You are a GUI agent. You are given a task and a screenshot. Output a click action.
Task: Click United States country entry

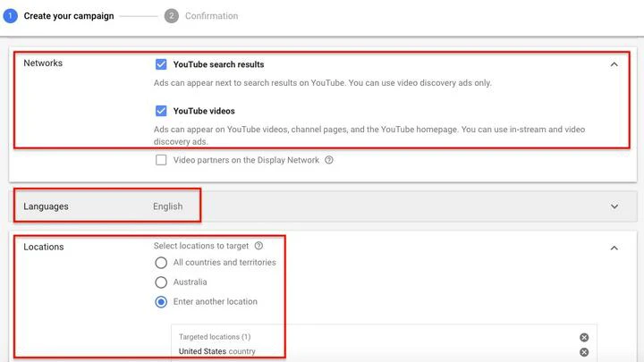216,351
